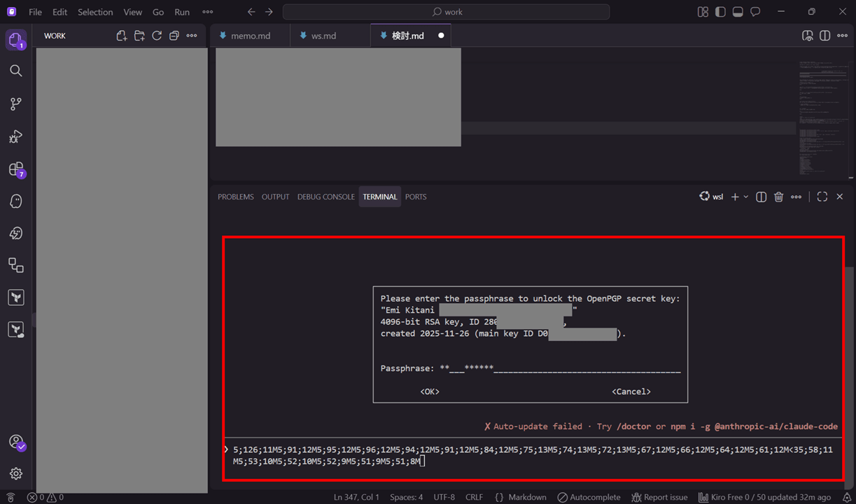Switch to PROBLEMS panel tab
The image size is (856, 504).
(236, 197)
